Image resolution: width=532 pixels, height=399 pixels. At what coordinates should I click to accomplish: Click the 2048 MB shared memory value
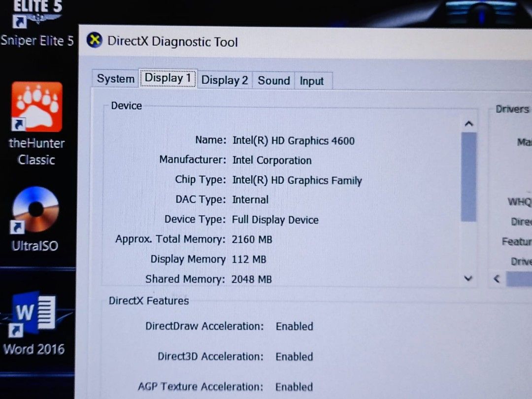(252, 279)
